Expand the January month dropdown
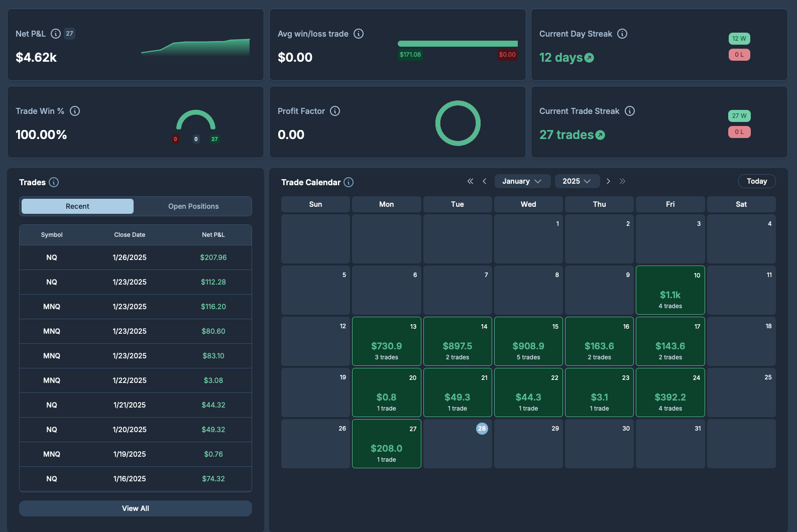797x532 pixels. (522, 181)
